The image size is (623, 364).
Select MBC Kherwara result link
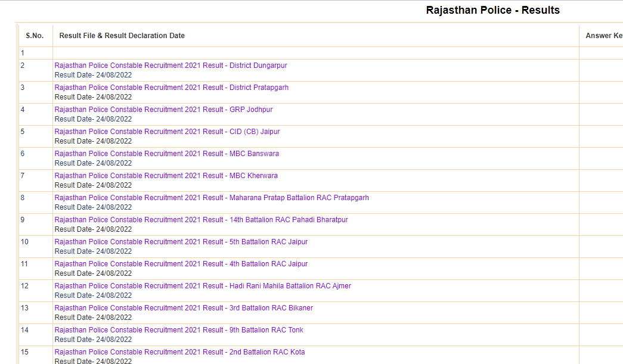(166, 176)
